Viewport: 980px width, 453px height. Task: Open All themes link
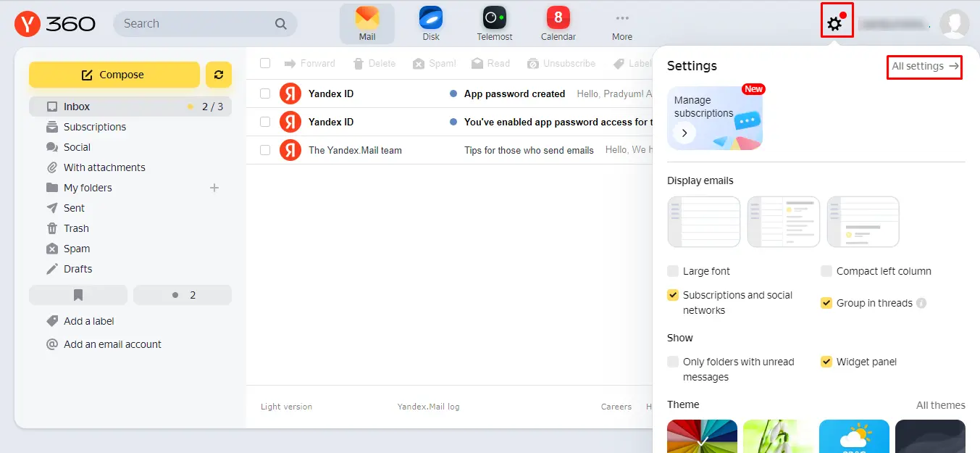coord(941,405)
